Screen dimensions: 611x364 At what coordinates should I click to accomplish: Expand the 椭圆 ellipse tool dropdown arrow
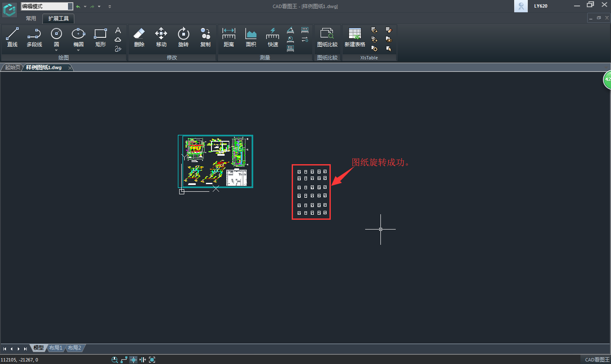pos(79,50)
